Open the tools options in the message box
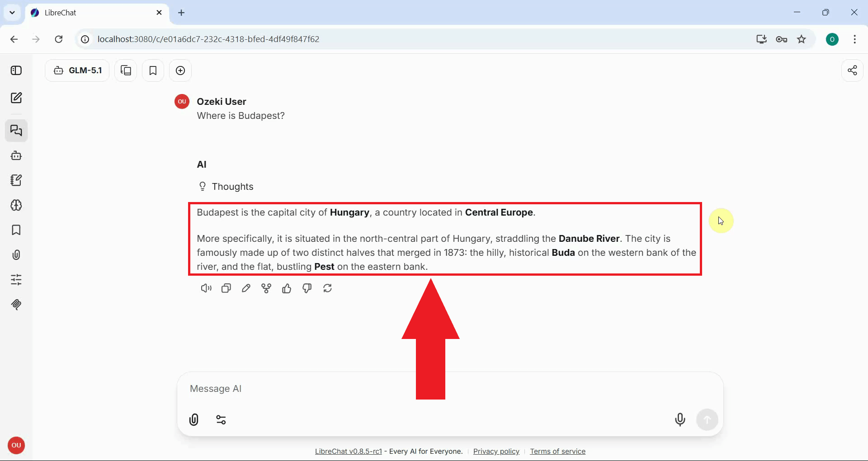868x461 pixels. (221, 420)
